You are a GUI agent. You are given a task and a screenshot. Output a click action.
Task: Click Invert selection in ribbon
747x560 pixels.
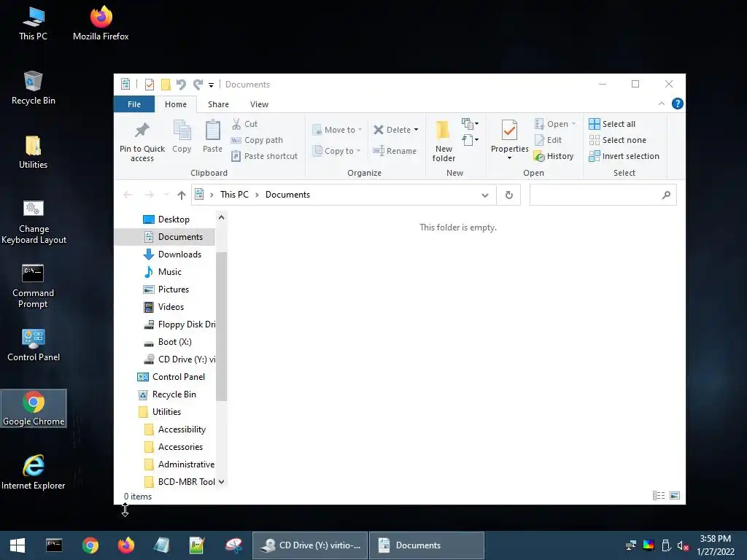624,156
